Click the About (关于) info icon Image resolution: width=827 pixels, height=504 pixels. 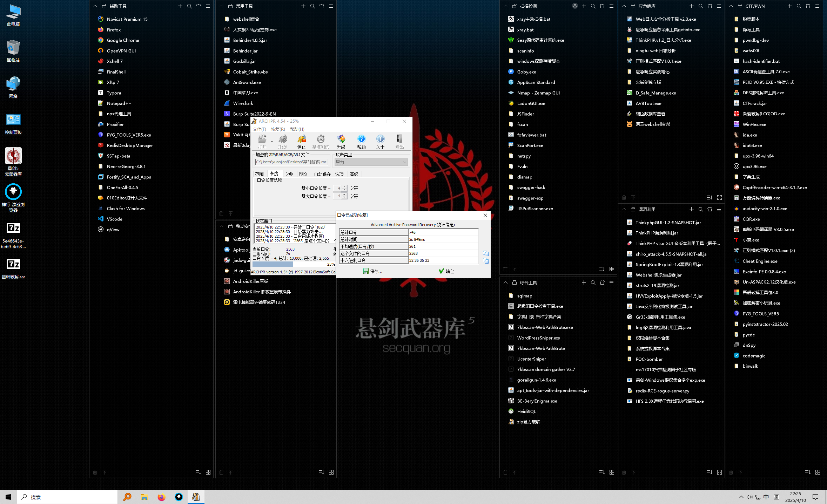380,141
